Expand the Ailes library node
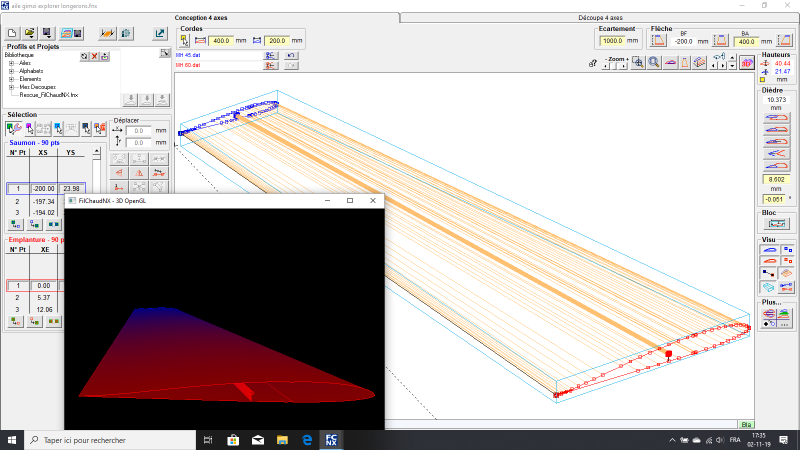Viewport: 800px width, 450px height. 11,63
